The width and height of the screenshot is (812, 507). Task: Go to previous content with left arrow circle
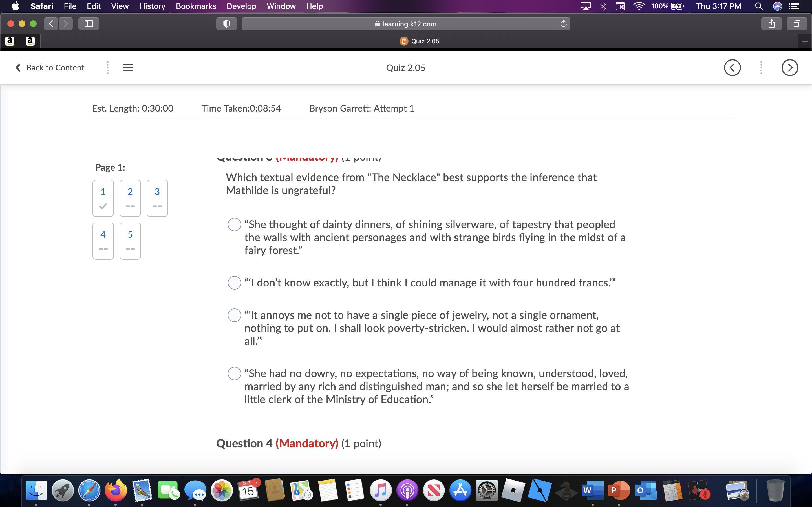[x=732, y=68]
